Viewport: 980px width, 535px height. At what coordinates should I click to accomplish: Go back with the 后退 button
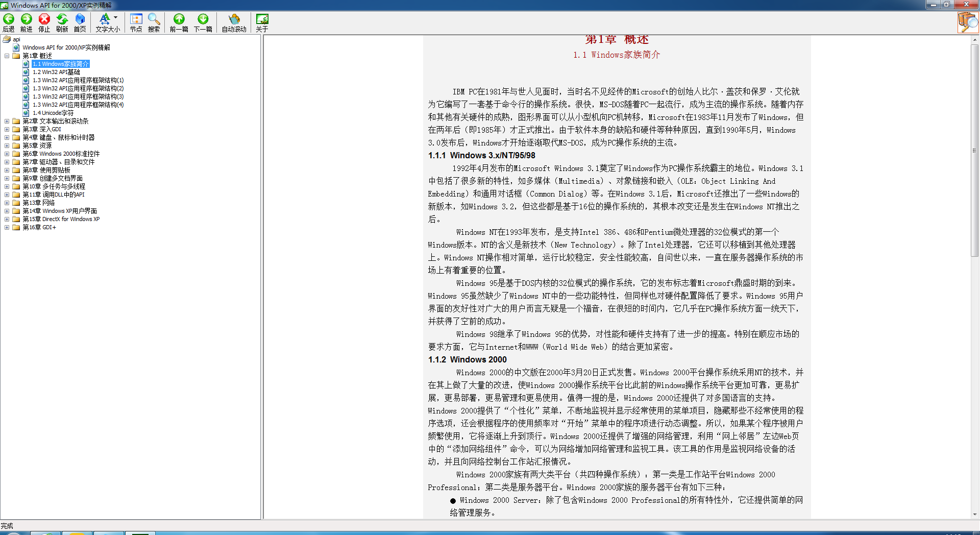[x=9, y=23]
